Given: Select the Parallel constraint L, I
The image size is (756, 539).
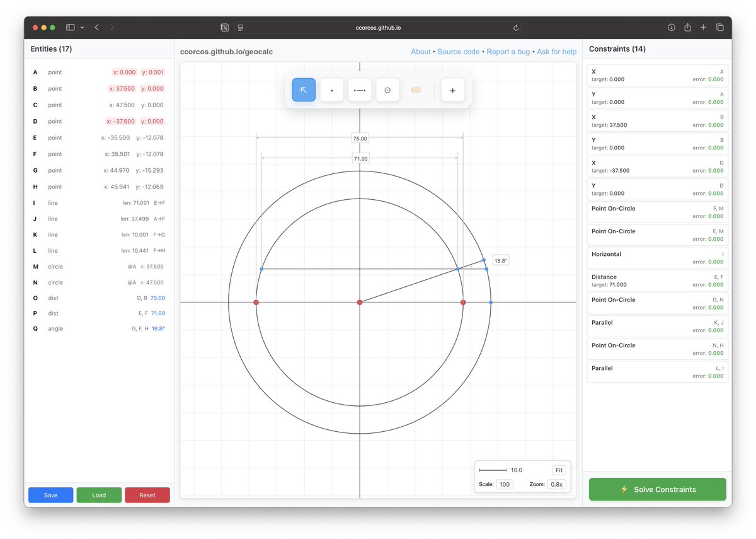Looking at the screenshot, I should (657, 372).
